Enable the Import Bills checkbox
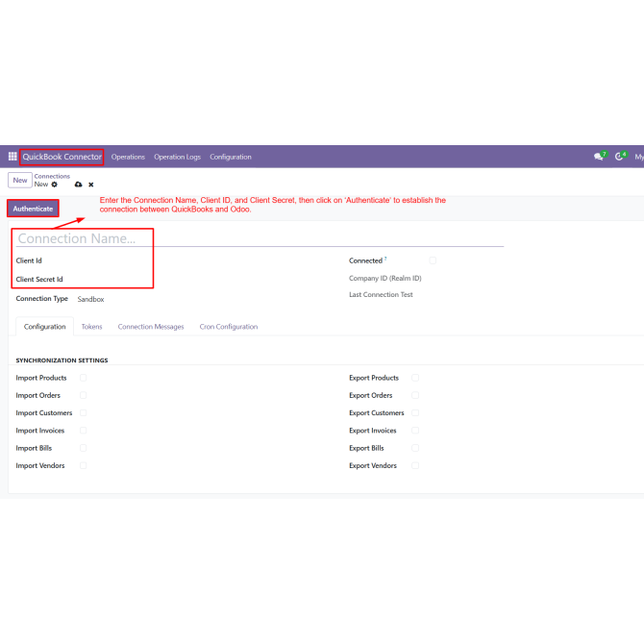 [x=84, y=448]
